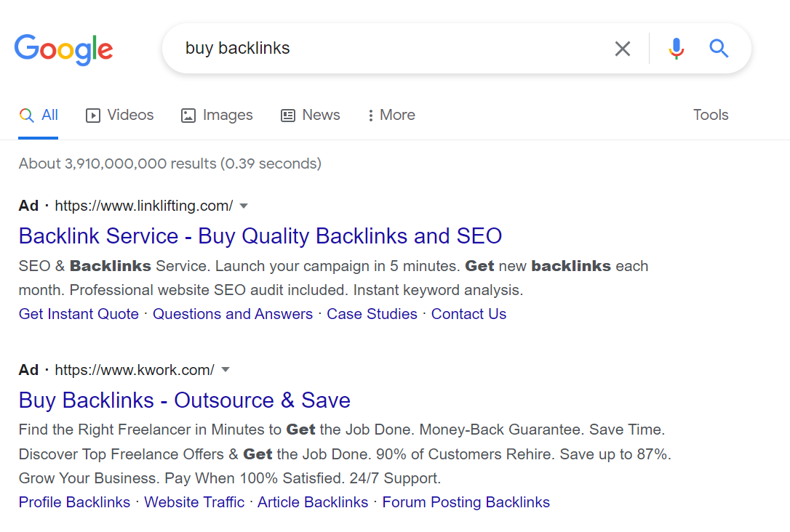Click the magnifying glass search icon
Viewport: 790px width, 532px height.
click(x=719, y=49)
